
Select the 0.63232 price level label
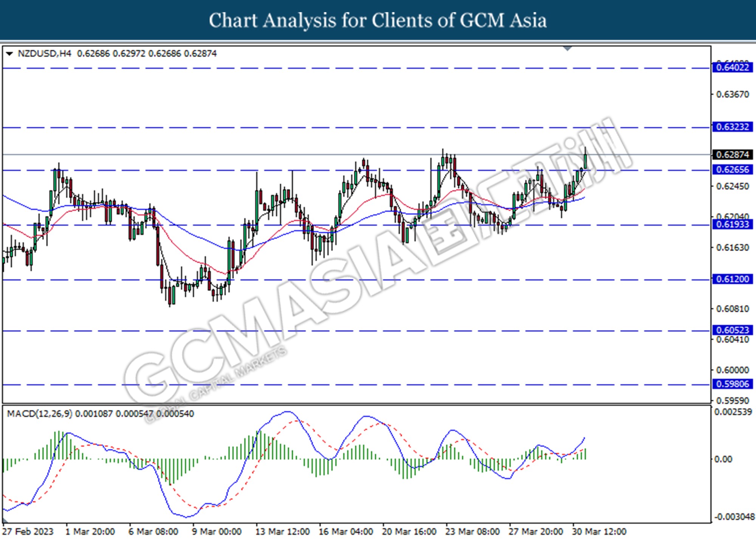[733, 127]
